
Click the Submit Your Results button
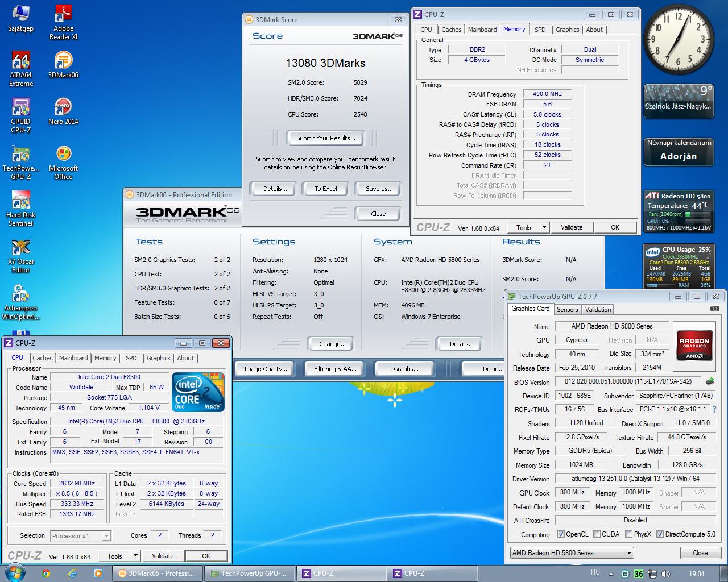tap(325, 138)
